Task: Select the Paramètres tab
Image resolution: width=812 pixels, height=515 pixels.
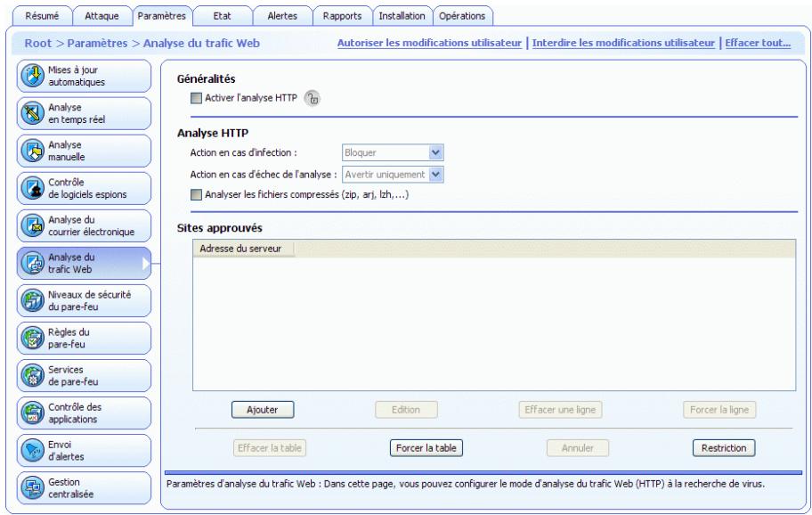Action: click(x=162, y=16)
